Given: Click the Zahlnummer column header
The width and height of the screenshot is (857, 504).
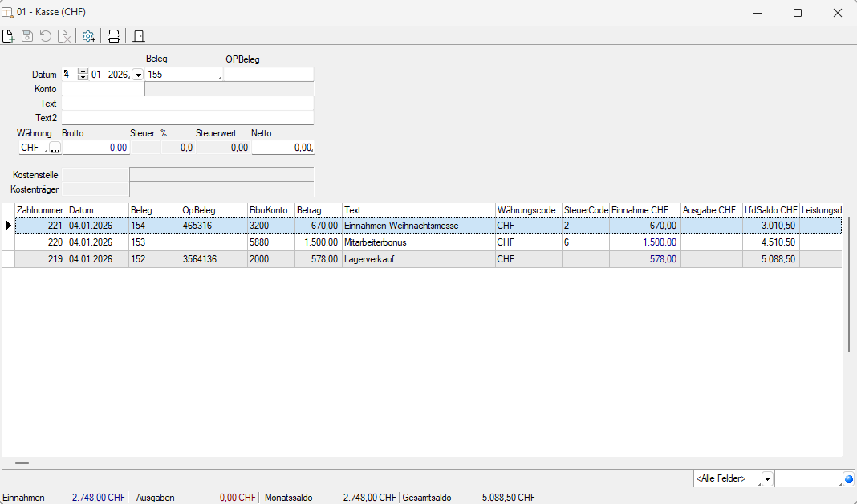Looking at the screenshot, I should [40, 210].
